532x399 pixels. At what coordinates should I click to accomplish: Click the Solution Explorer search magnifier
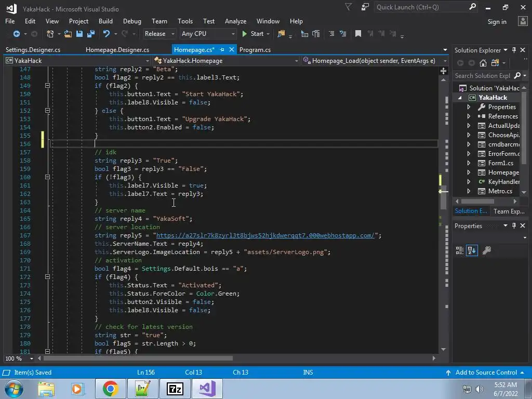[x=517, y=76]
